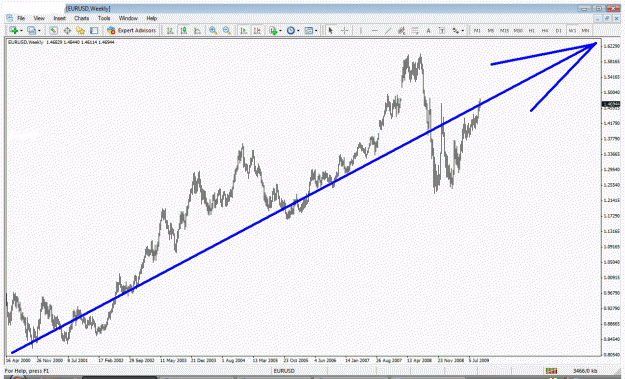Expand the New Chart dropdown arrow
Image resolution: width=625 pixels, height=379 pixels.
[21, 31]
